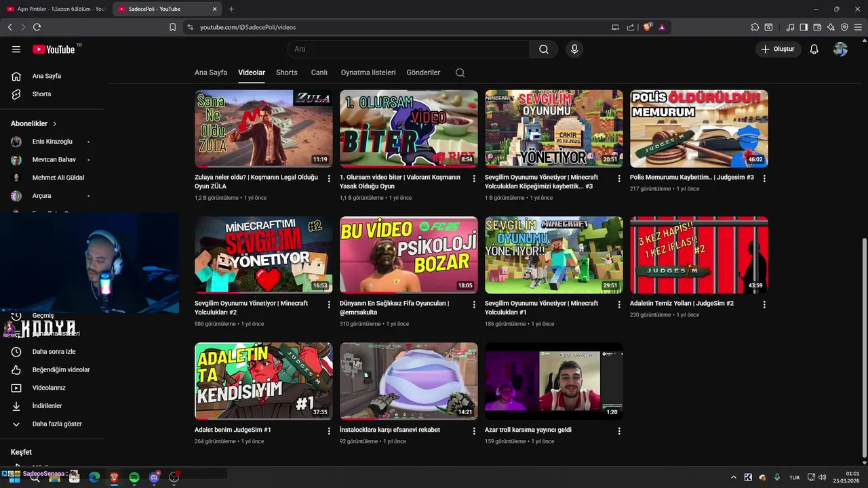
Task: Open options for Zulaya neler oldu video
Action: point(329,178)
